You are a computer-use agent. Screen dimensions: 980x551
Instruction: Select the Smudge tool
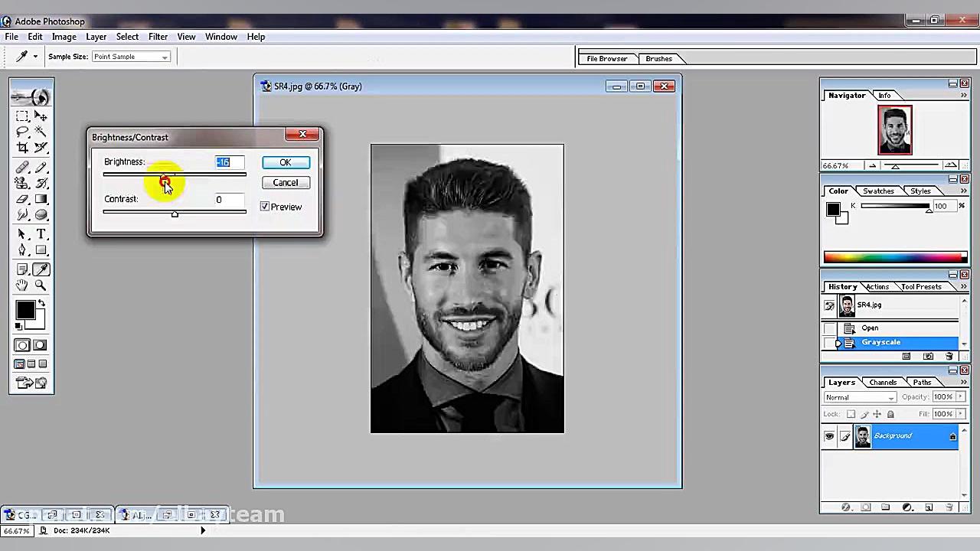tap(22, 214)
